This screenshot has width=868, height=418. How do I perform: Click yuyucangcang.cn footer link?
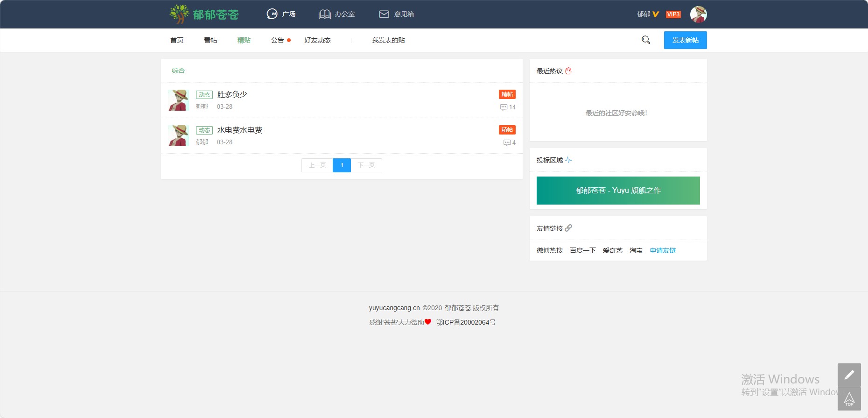pos(394,308)
